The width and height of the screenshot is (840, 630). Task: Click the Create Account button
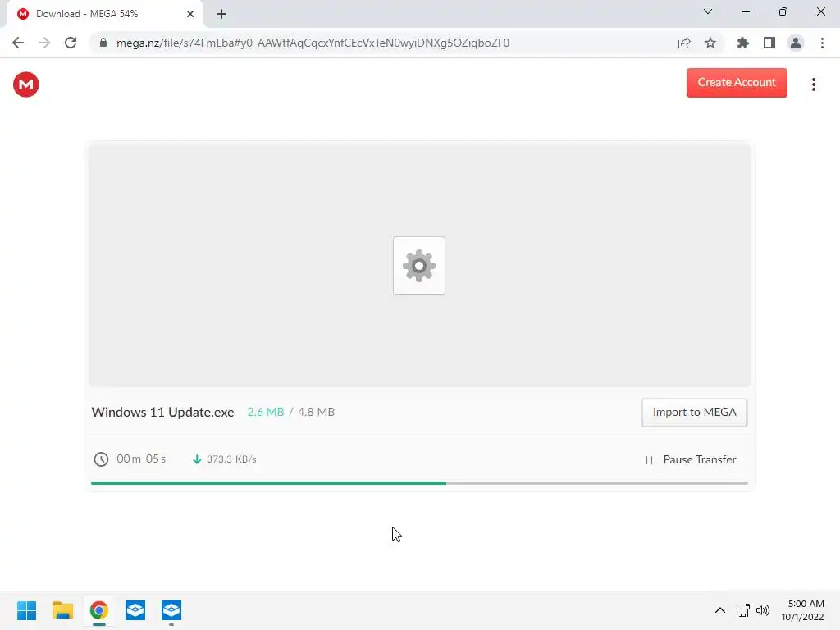(x=737, y=83)
